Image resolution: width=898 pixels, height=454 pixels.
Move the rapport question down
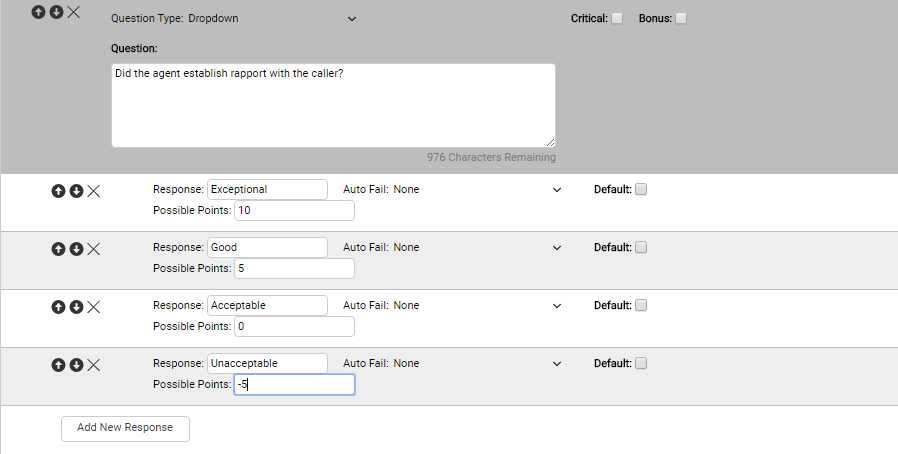point(56,12)
